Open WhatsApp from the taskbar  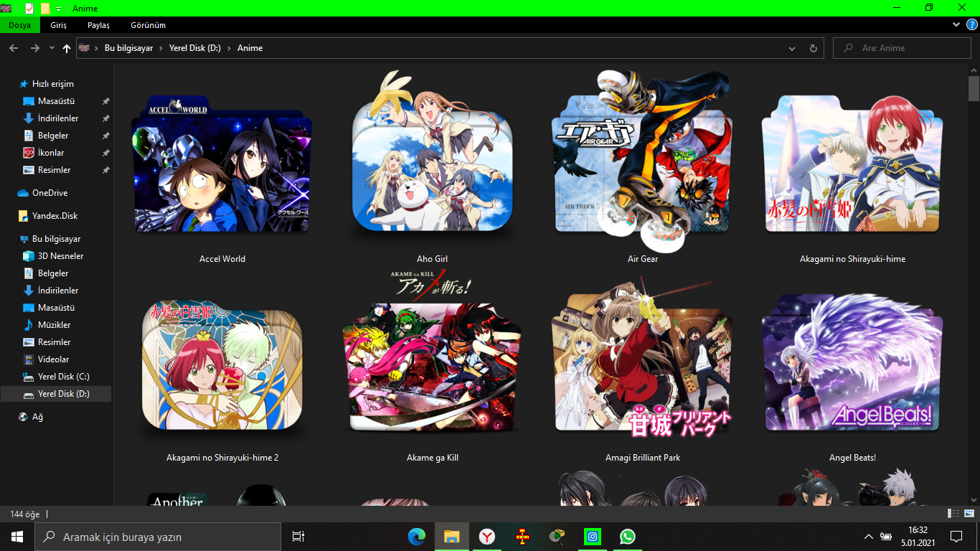tap(628, 537)
